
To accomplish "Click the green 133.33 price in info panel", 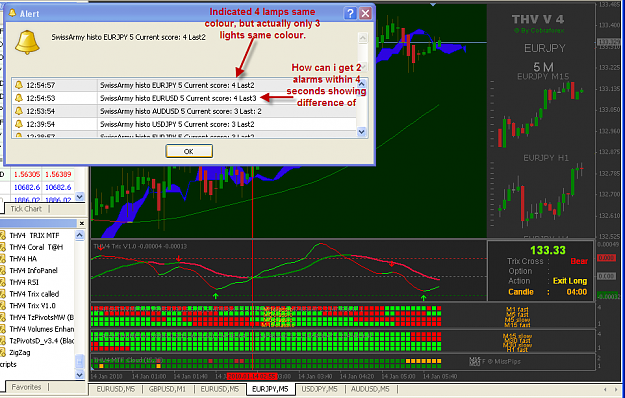I will point(548,250).
